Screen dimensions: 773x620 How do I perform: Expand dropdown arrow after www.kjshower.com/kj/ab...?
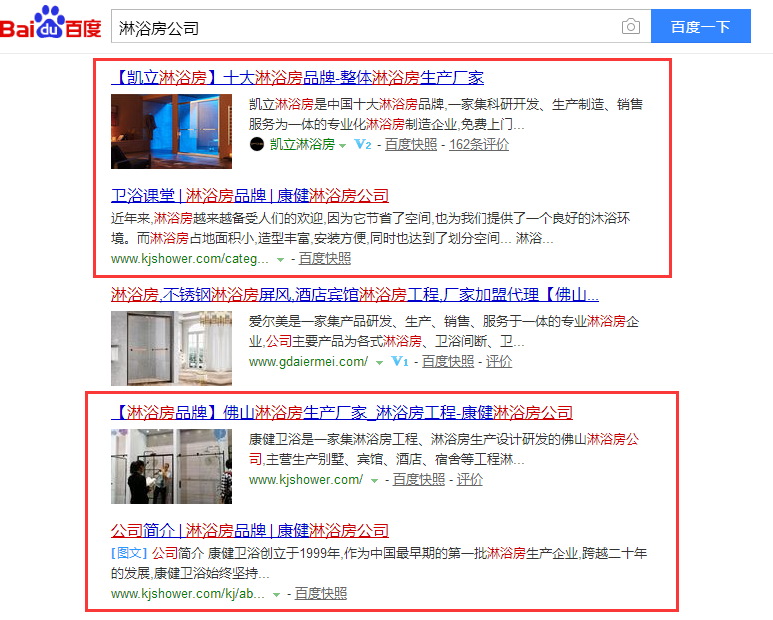pyautogui.click(x=277, y=595)
